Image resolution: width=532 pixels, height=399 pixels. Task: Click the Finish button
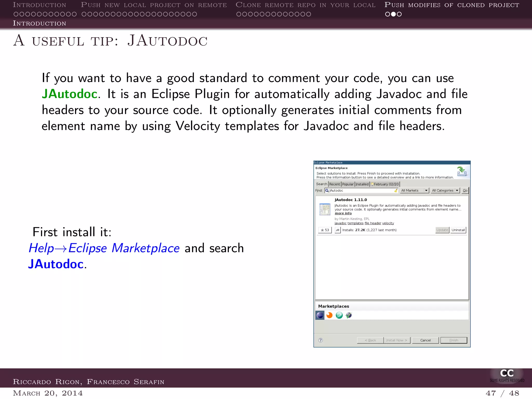[x=454, y=340]
